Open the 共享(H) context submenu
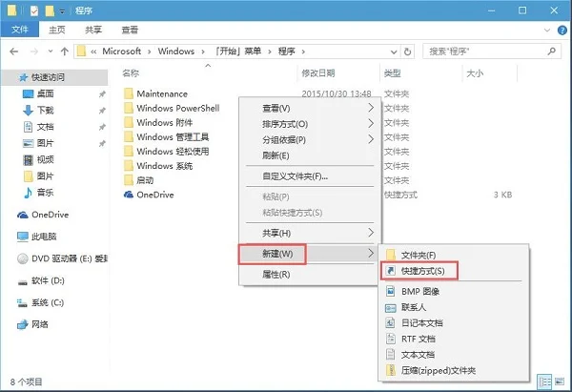The height and width of the screenshot is (392, 572). (310, 234)
